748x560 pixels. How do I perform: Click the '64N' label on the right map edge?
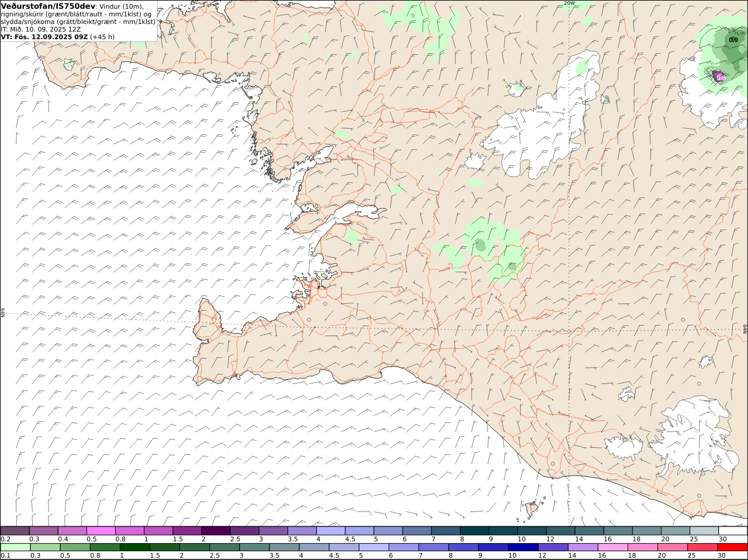745,329
